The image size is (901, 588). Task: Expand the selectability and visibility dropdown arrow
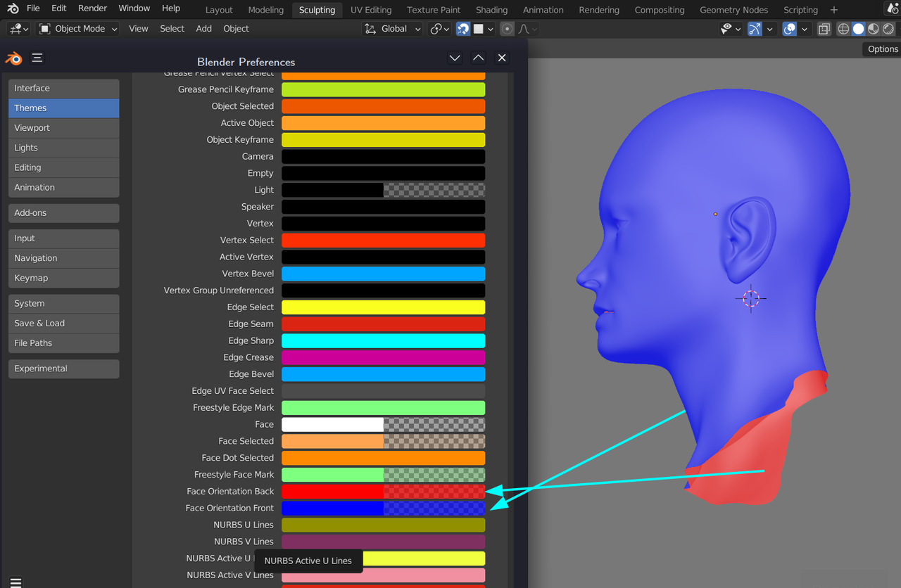click(738, 29)
